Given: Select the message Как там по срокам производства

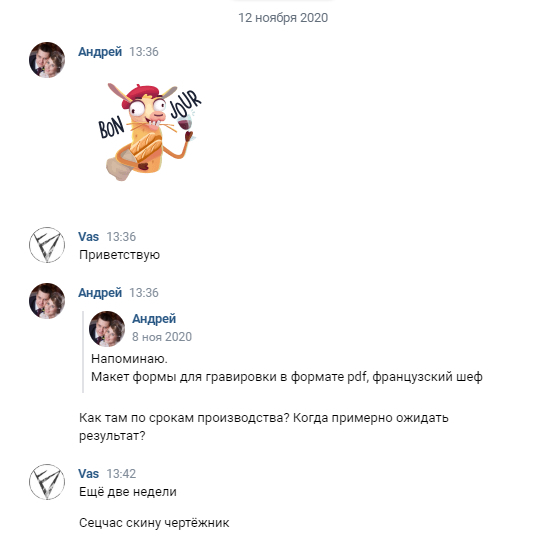Looking at the screenshot, I should 264,427.
